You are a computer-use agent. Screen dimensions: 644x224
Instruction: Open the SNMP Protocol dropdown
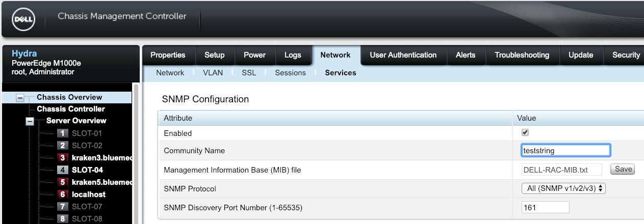point(563,188)
